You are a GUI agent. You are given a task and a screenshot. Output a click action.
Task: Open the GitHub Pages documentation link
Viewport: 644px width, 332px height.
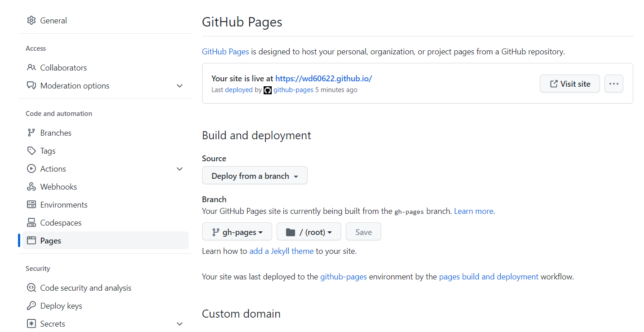(x=225, y=52)
